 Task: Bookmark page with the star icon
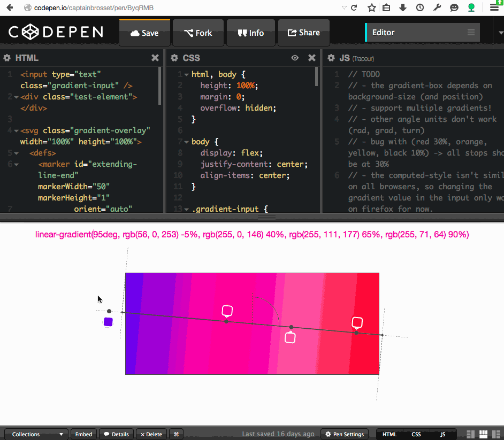pyautogui.click(x=372, y=8)
